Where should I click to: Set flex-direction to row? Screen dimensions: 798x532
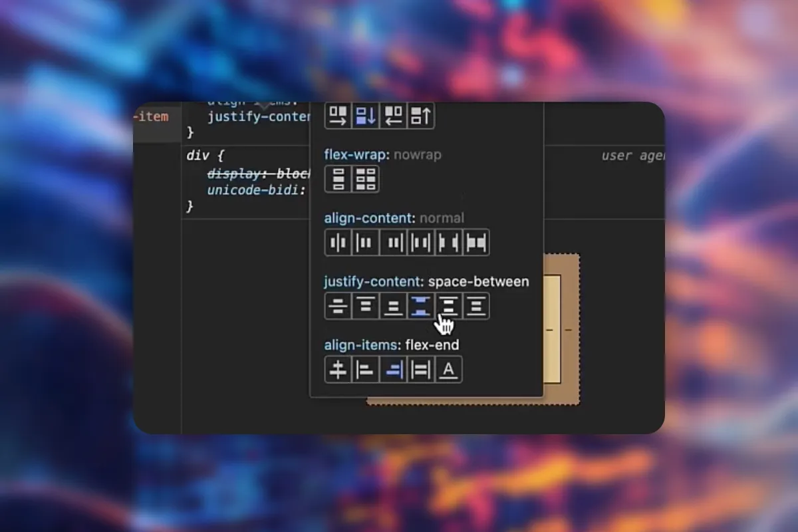[338, 116]
